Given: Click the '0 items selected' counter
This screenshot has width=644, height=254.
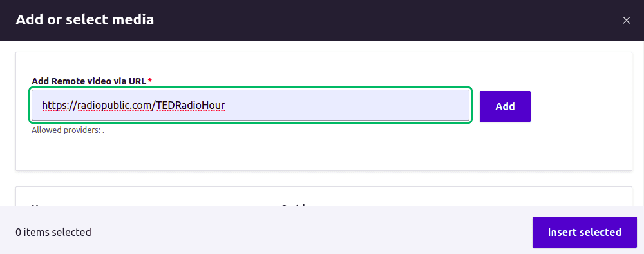Looking at the screenshot, I should [x=53, y=232].
